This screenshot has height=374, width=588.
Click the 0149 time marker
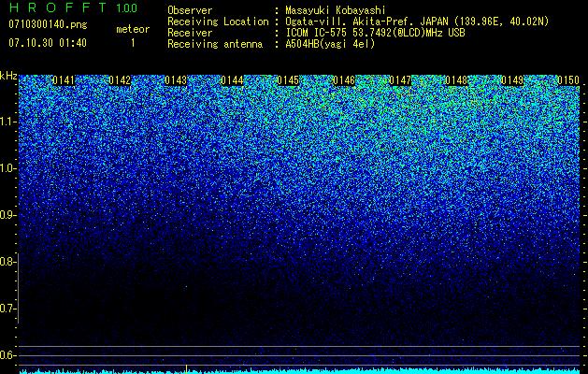(x=512, y=80)
